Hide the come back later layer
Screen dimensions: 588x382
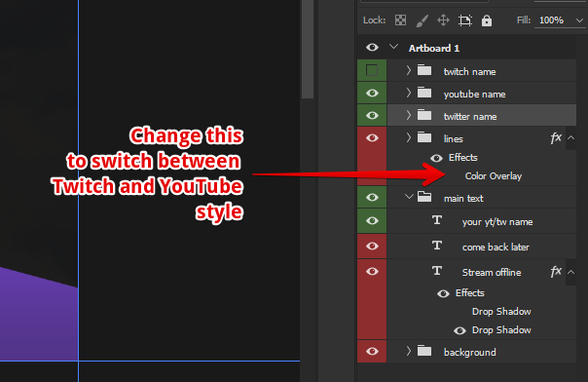[372, 246]
